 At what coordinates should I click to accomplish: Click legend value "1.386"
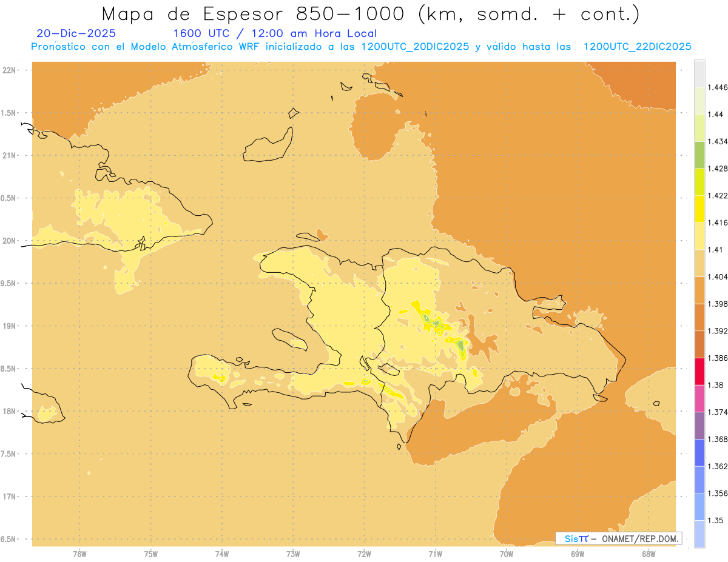(x=716, y=358)
